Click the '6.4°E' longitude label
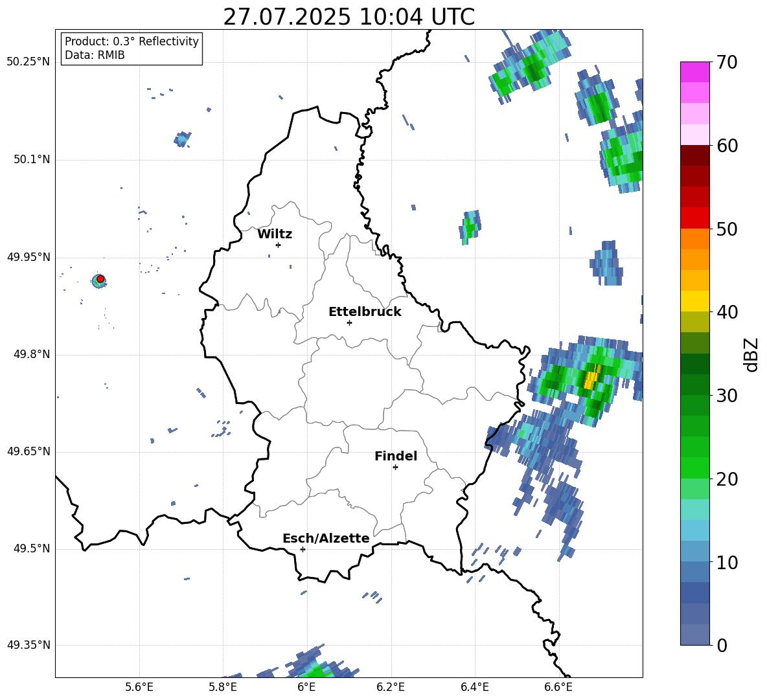The width and height of the screenshot is (767, 700). [x=474, y=687]
